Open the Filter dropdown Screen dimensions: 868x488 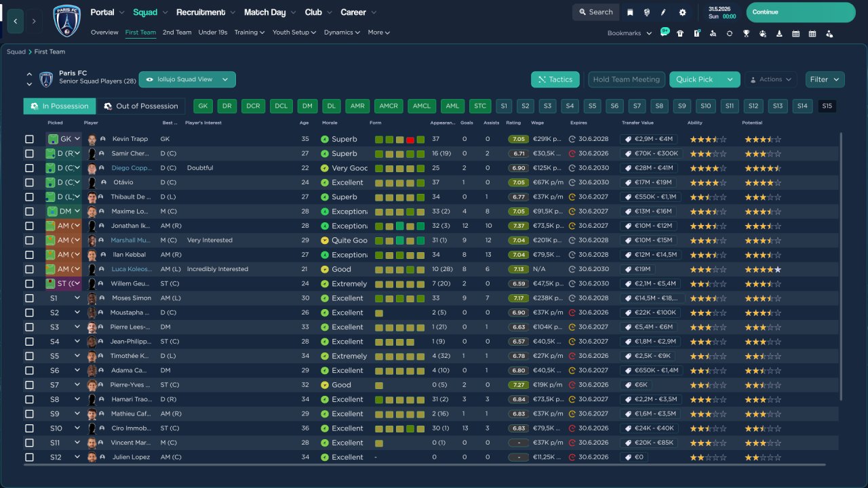825,79
